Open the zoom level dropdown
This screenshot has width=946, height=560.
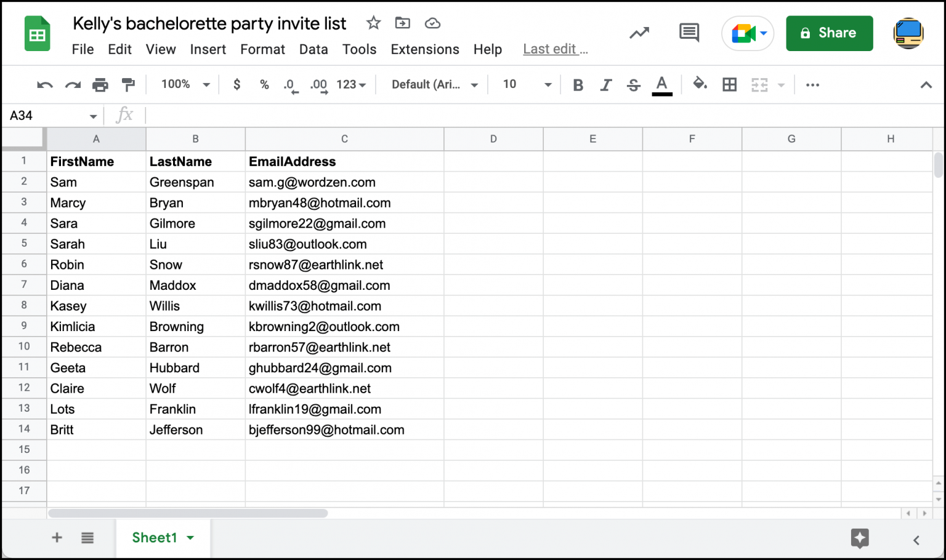pyautogui.click(x=183, y=84)
